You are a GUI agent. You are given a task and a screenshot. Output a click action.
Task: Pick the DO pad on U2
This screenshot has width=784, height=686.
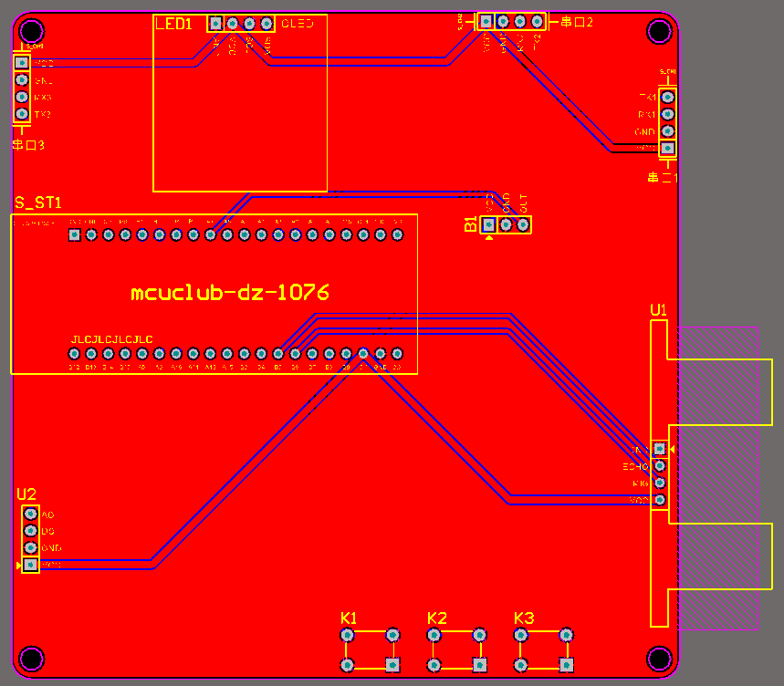coord(30,531)
